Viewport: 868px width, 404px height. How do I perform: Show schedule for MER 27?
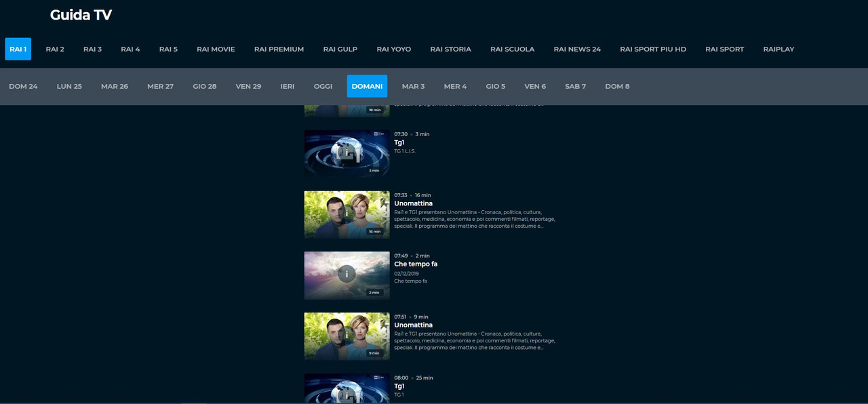pyautogui.click(x=160, y=86)
